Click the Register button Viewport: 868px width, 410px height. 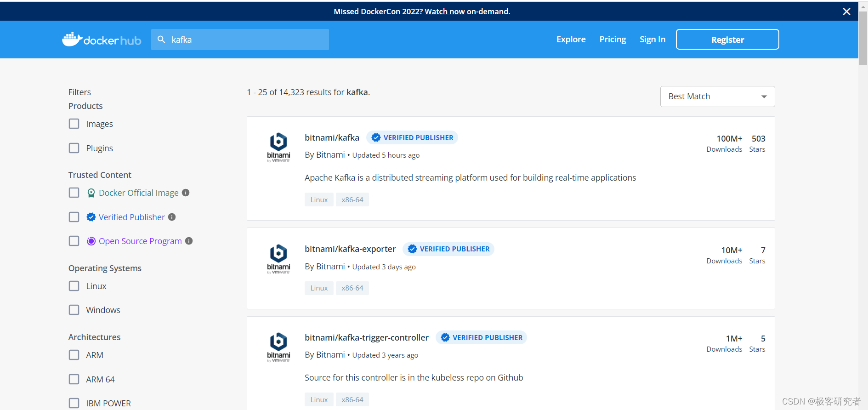727,40
